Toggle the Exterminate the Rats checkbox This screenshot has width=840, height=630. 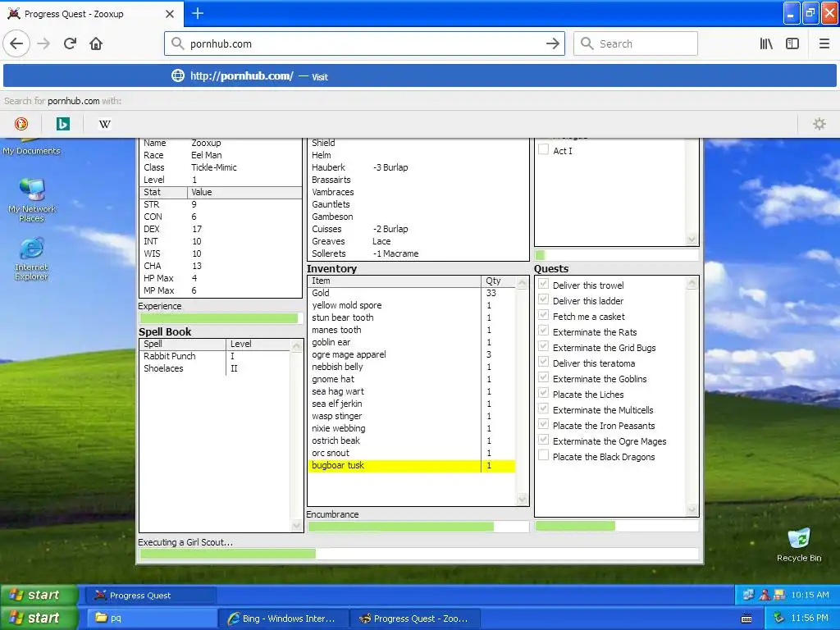[543, 331]
